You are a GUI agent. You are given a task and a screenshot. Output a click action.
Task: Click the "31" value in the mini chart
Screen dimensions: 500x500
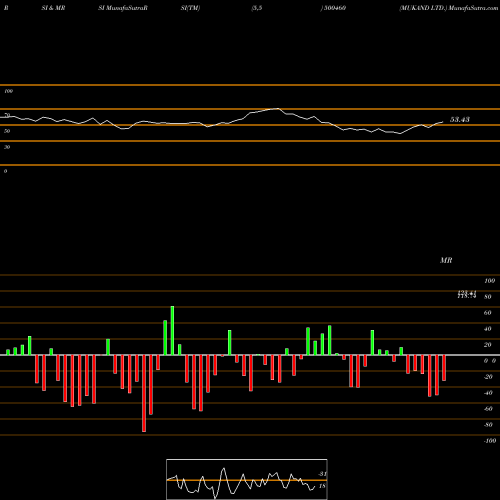[x=322, y=474]
